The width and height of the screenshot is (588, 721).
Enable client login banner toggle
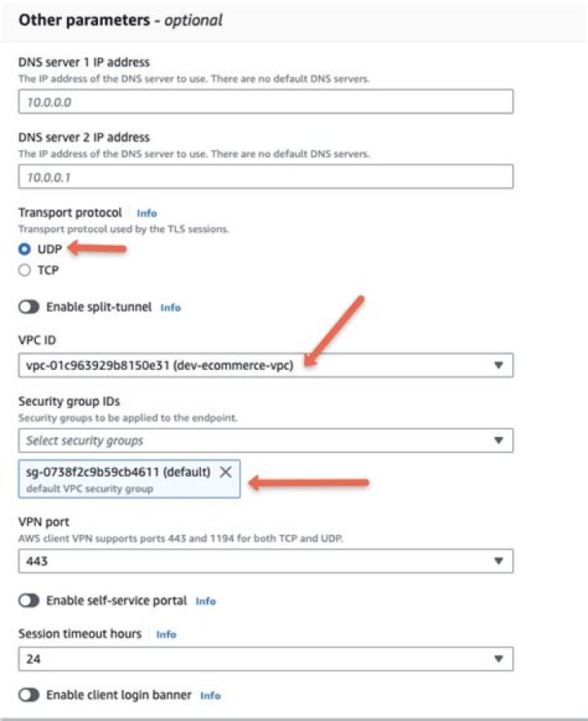(x=29, y=695)
